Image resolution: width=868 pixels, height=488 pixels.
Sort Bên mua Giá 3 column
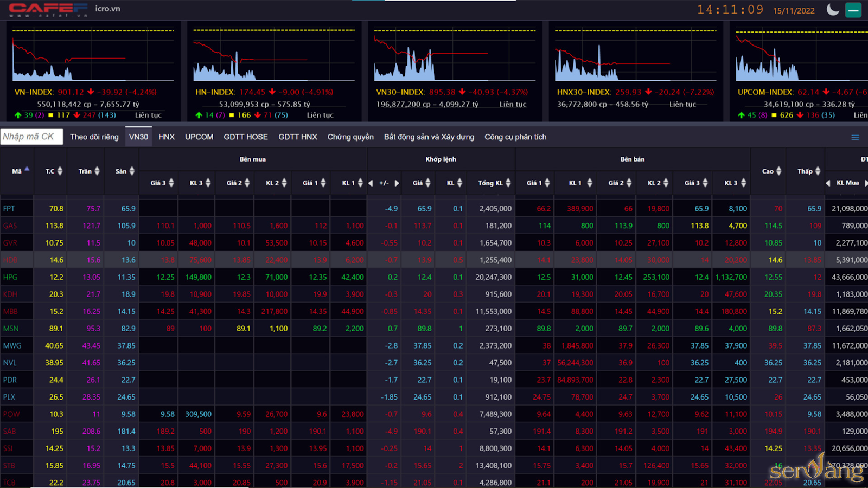point(171,183)
